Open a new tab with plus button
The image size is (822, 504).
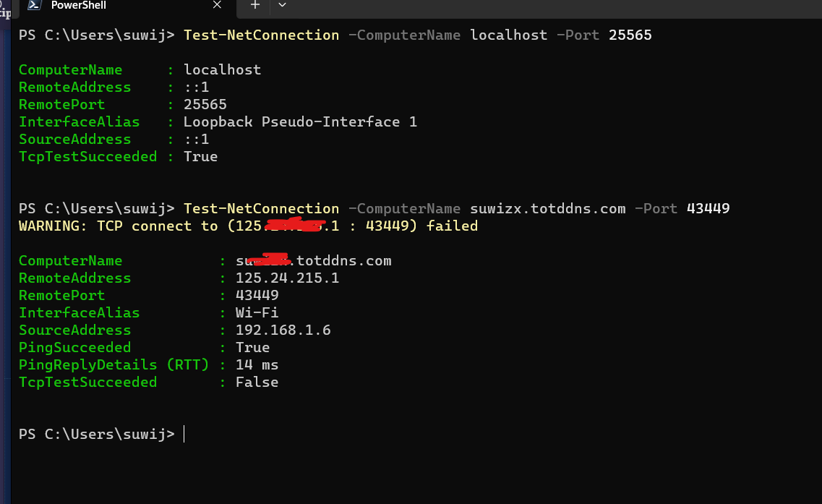pyautogui.click(x=254, y=5)
